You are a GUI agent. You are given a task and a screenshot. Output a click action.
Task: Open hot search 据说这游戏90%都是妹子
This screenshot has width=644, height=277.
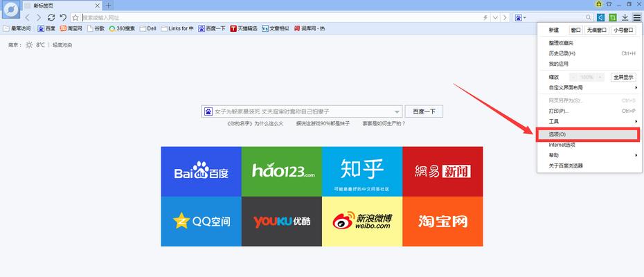pos(323,123)
